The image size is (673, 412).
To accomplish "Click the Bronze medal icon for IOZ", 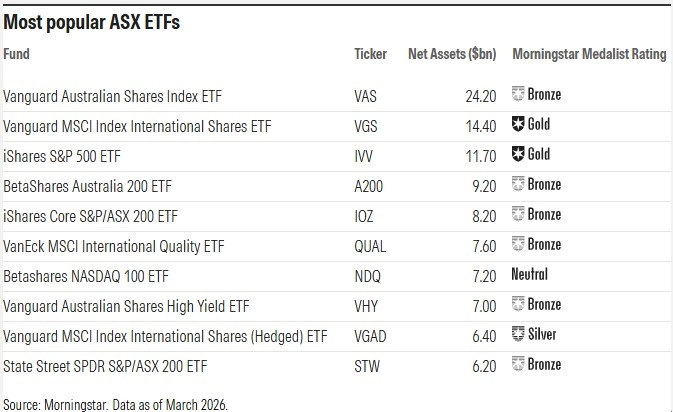I will [x=518, y=215].
